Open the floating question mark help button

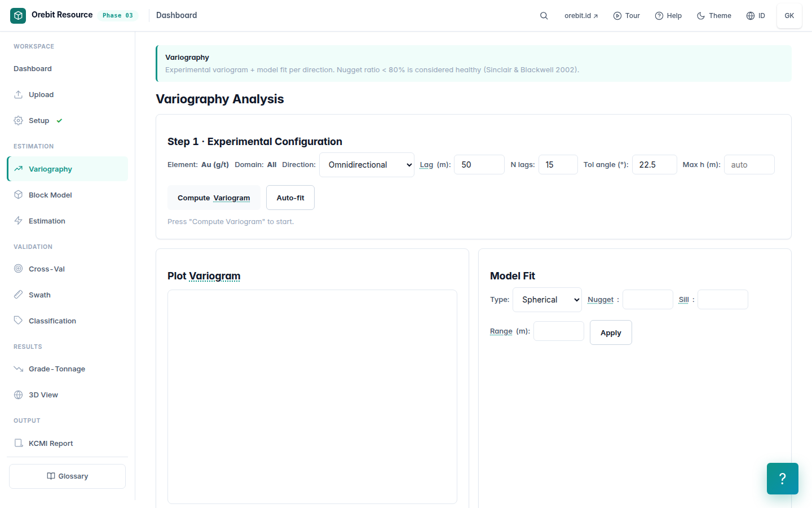coord(783,479)
